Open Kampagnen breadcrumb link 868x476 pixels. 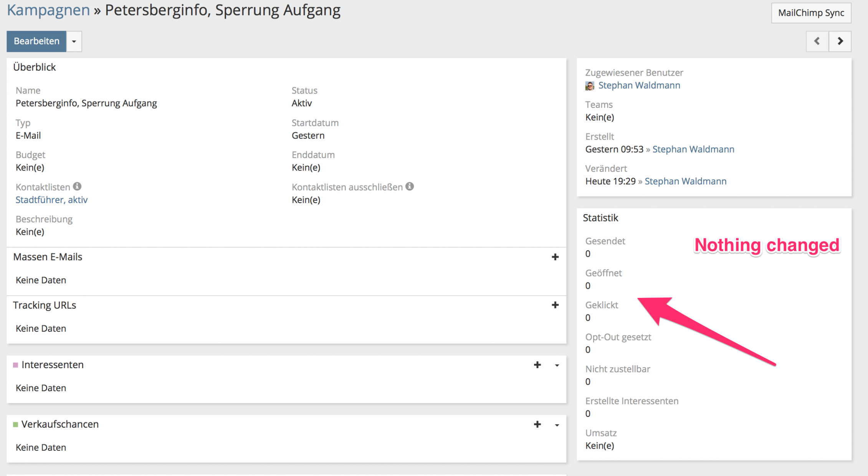click(48, 10)
